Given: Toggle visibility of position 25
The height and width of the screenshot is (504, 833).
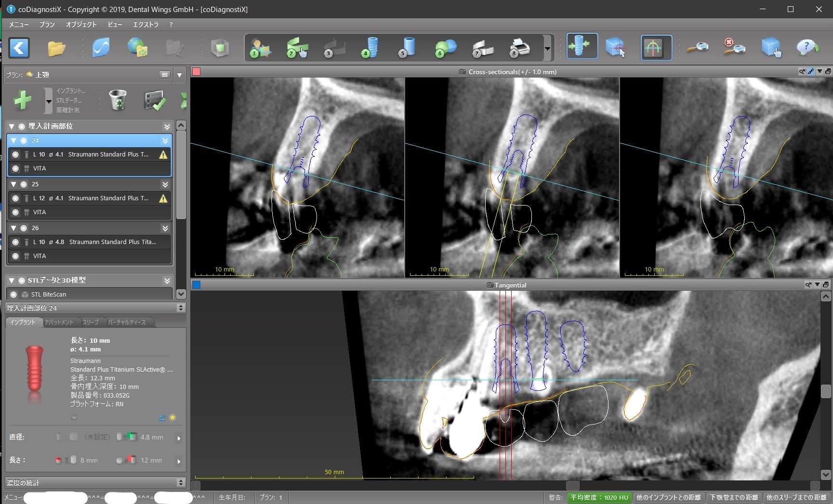Looking at the screenshot, I should 24,184.
